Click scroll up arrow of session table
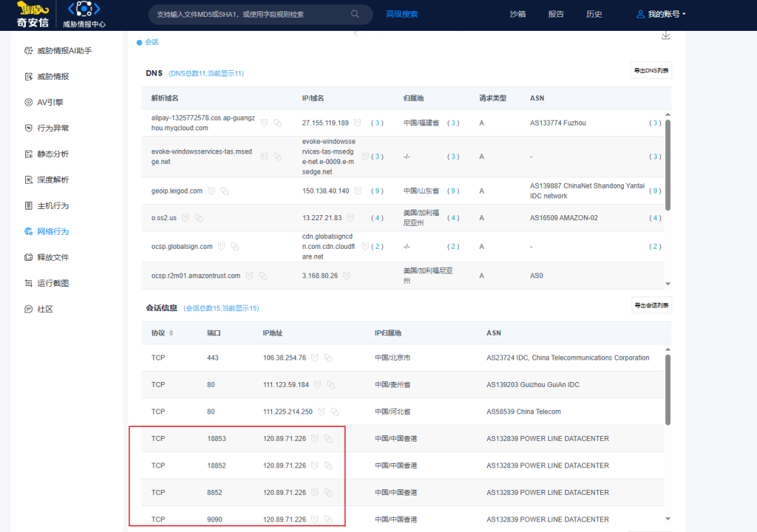Screen dimensions: 757x532 (668, 349)
